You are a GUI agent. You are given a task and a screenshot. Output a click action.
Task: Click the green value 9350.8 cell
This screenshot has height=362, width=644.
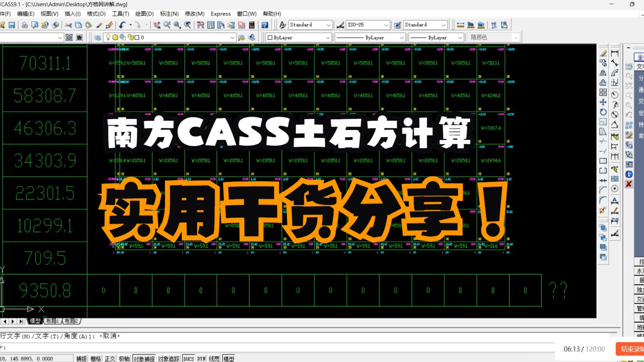pyautogui.click(x=45, y=290)
